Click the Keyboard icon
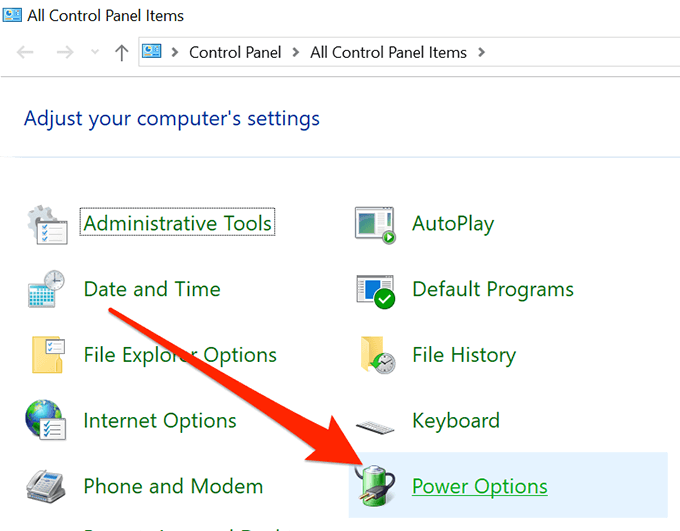Image resolution: width=680 pixels, height=531 pixels. click(375, 422)
